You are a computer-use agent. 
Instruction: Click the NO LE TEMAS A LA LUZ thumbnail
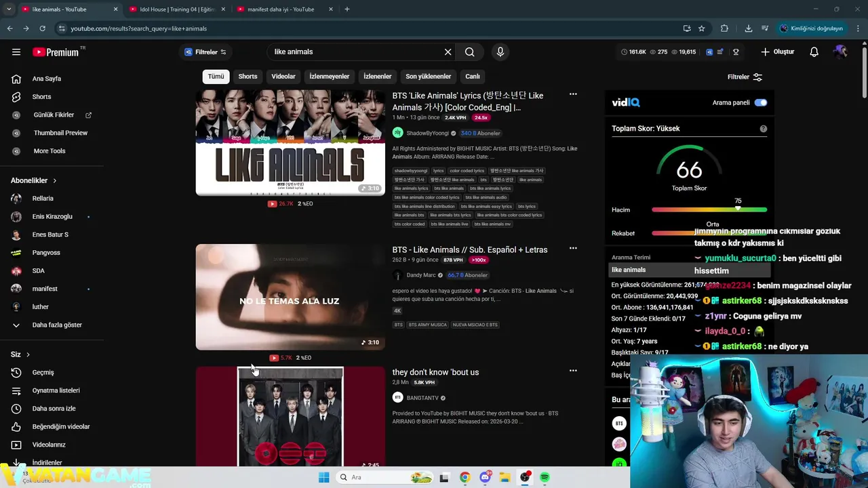290,297
